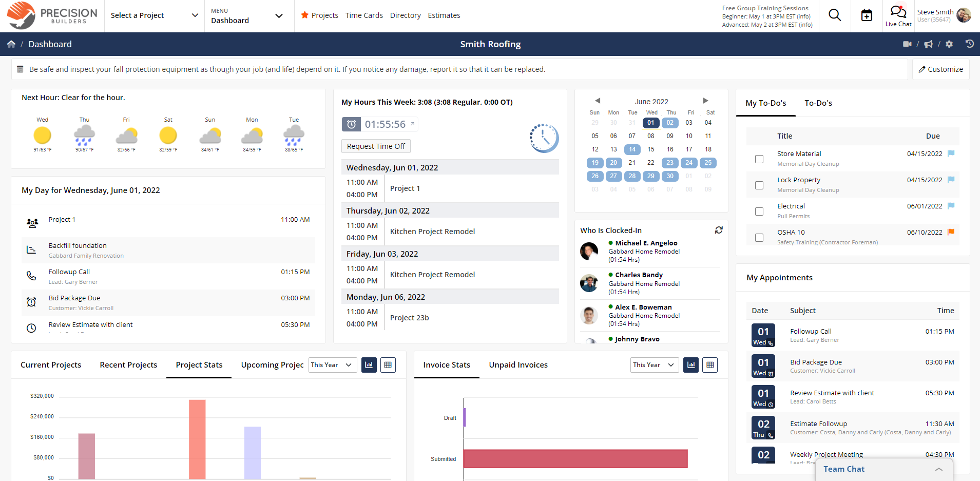Click the Customize button

coord(940,69)
